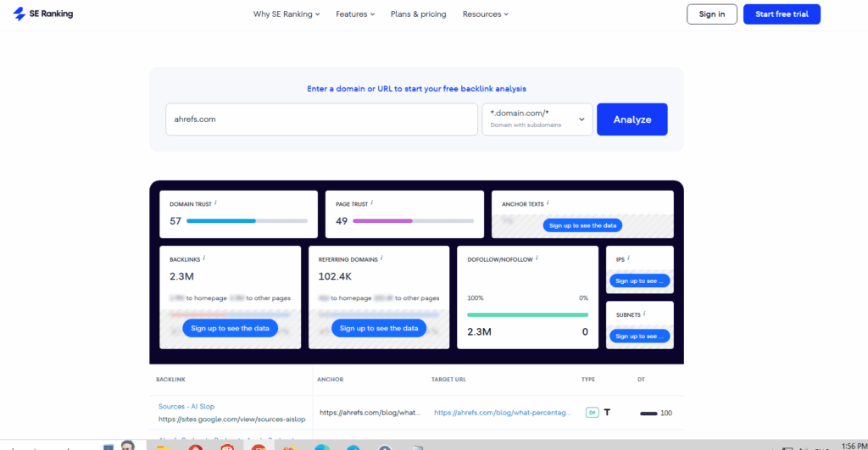This screenshot has width=868, height=450.
Task: Click the Analyze button
Action: point(632,119)
